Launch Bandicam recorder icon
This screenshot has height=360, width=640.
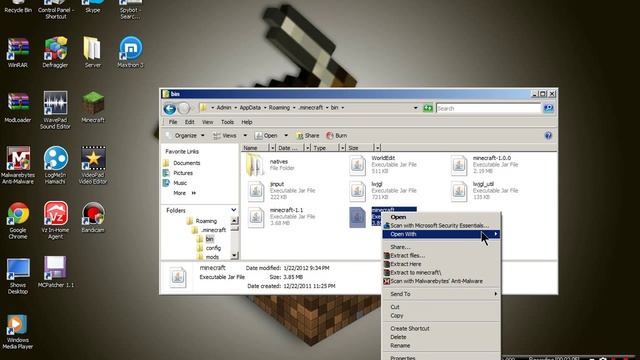pos(93,217)
